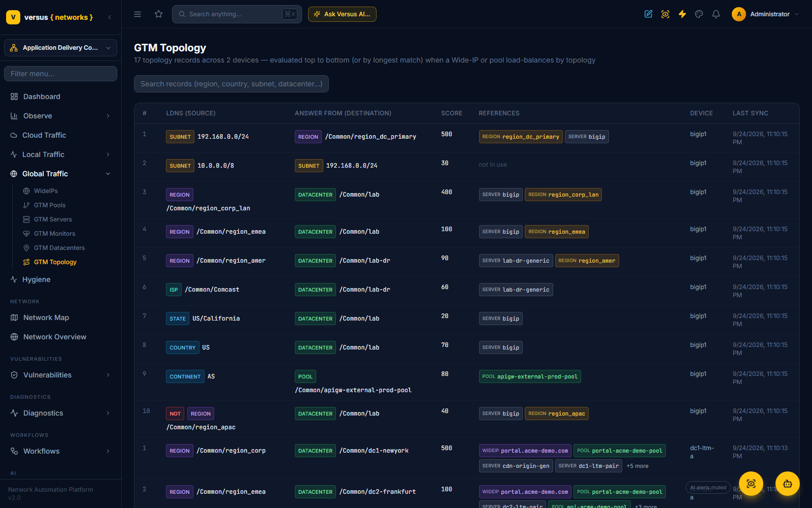Open the Administrator user dropdown arrow
The image size is (812, 508).
click(x=797, y=14)
